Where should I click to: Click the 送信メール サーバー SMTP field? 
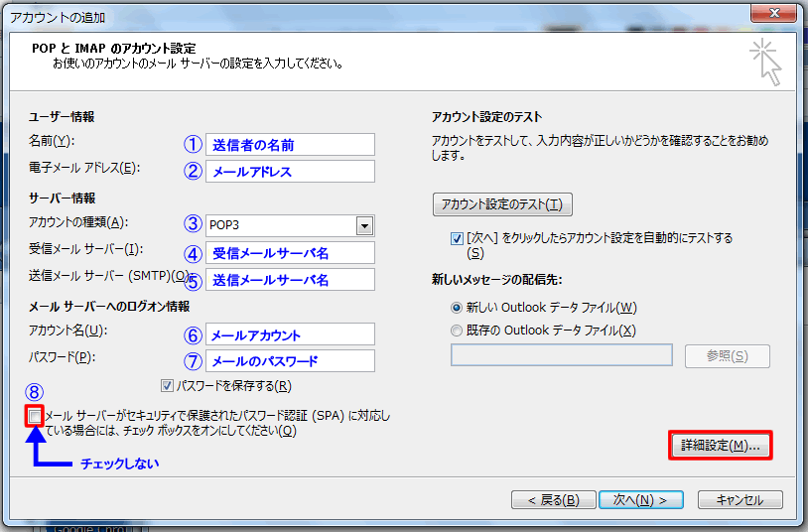click(290, 280)
